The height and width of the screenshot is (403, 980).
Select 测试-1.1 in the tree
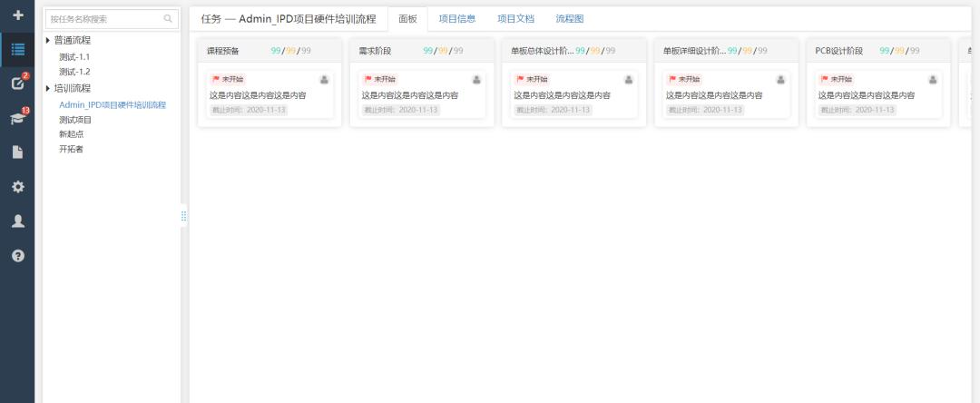coord(74,56)
